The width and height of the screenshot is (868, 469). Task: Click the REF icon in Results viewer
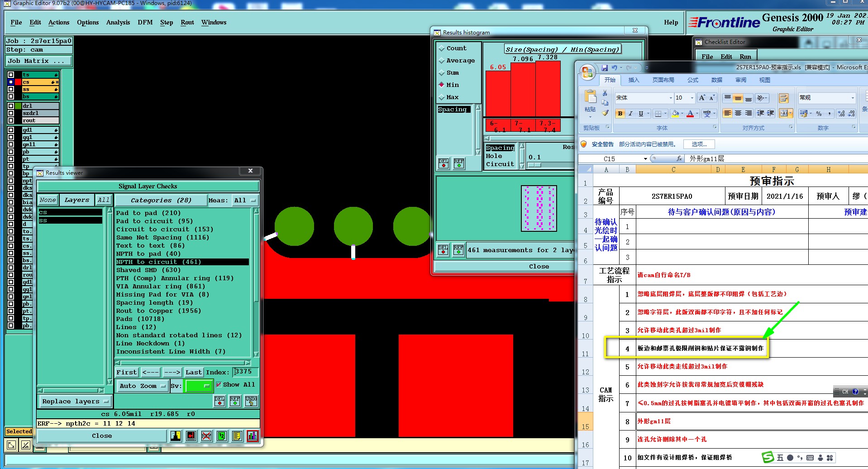pyautogui.click(x=235, y=401)
